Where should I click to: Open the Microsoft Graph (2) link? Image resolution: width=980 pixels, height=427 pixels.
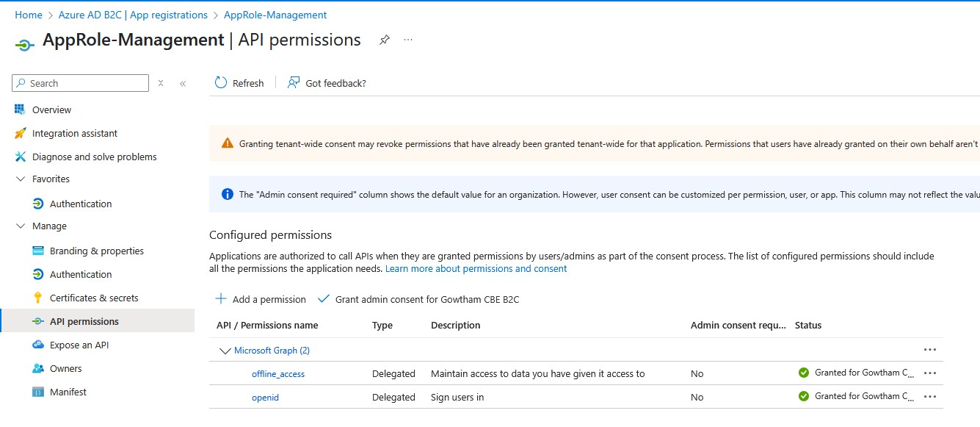[272, 351]
